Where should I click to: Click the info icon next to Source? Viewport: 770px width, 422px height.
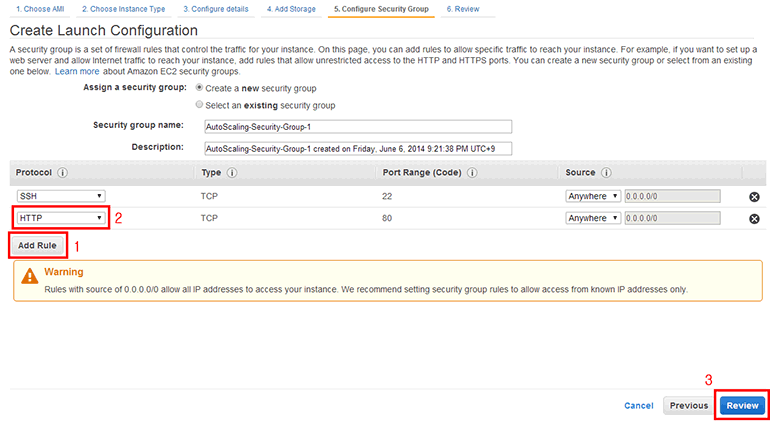608,172
